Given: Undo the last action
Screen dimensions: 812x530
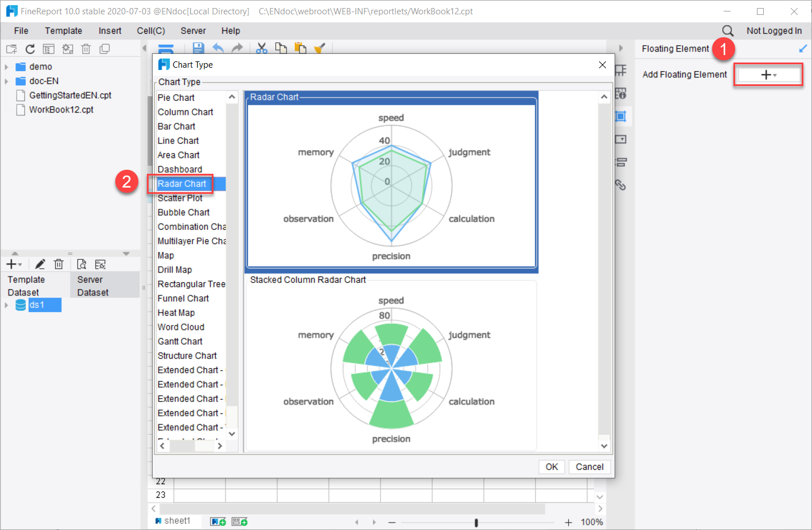Looking at the screenshot, I should pos(217,48).
